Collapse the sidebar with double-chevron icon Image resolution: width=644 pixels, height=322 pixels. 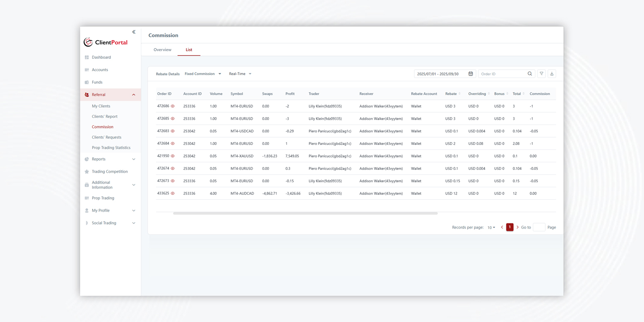tap(134, 32)
